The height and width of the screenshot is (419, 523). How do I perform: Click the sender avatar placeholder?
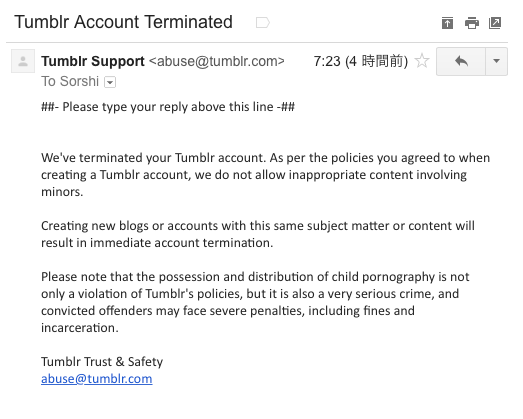[23, 61]
